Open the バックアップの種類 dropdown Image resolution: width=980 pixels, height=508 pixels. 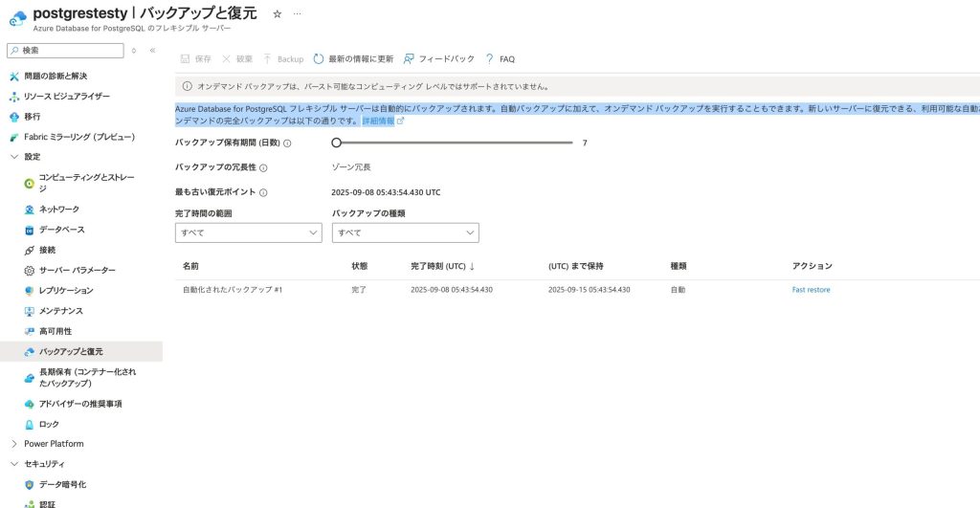click(405, 232)
